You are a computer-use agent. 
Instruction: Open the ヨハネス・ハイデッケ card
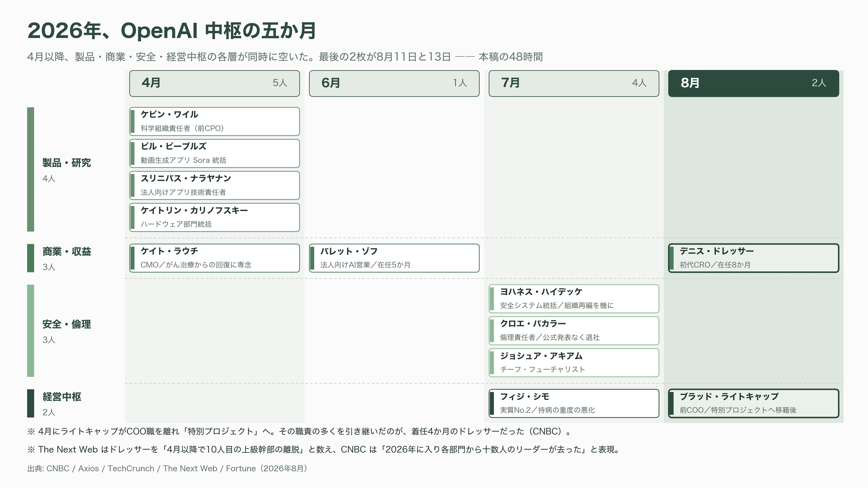(573, 299)
